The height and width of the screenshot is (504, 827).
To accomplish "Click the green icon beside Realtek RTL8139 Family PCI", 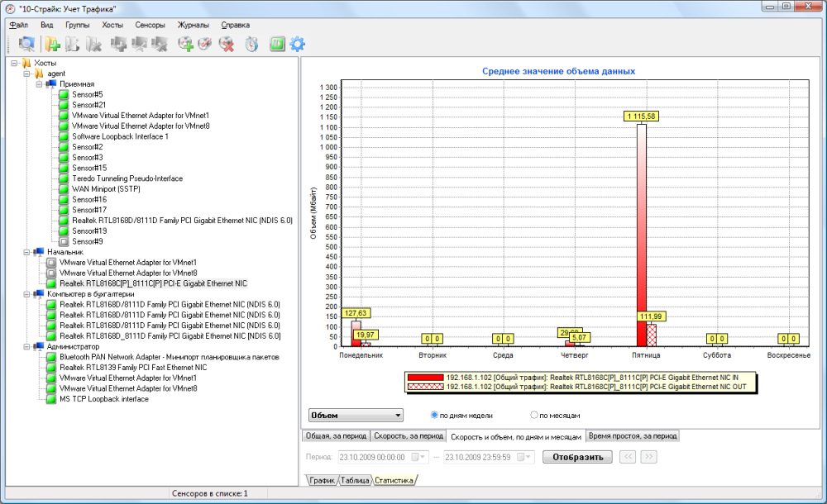I will (x=51, y=368).
